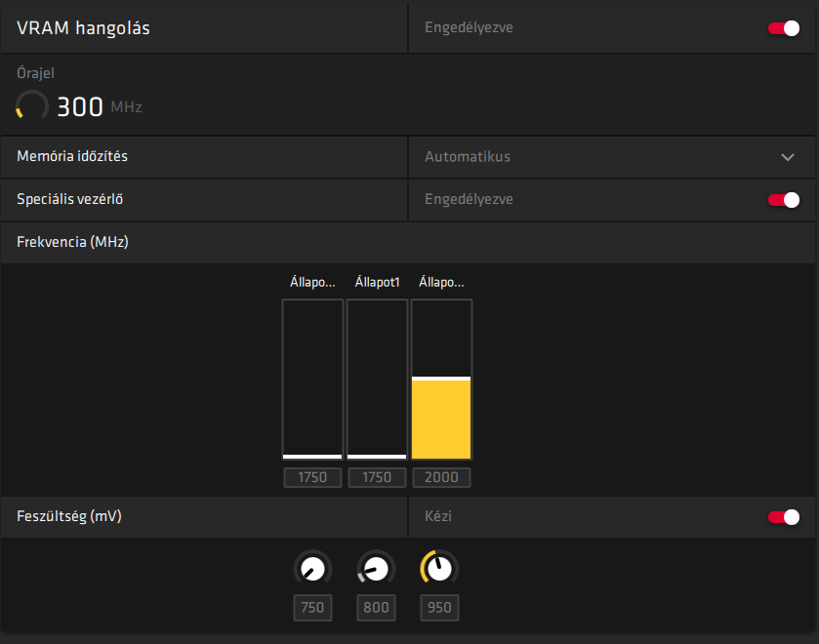This screenshot has height=644, width=819.
Task: Click the 1750 frequency field under Állapot1
Action: click(x=377, y=477)
